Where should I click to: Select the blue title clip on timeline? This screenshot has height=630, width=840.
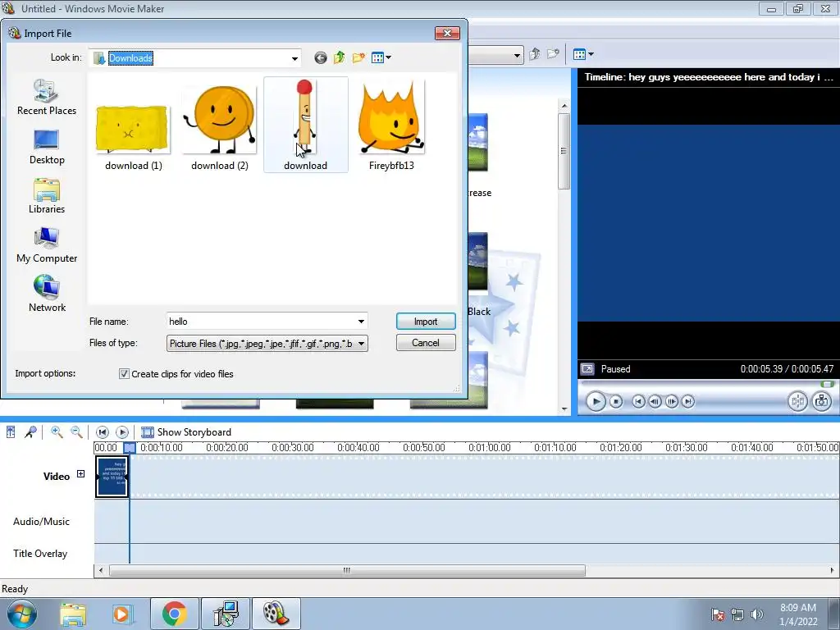112,477
